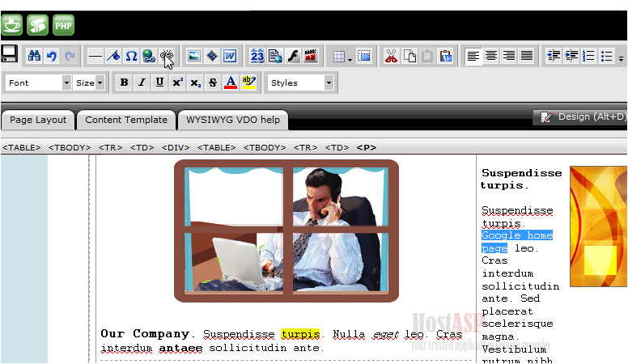Image resolution: width=628 pixels, height=364 pixels.
Task: Switch to the Page Layout tab
Action: pyautogui.click(x=38, y=120)
